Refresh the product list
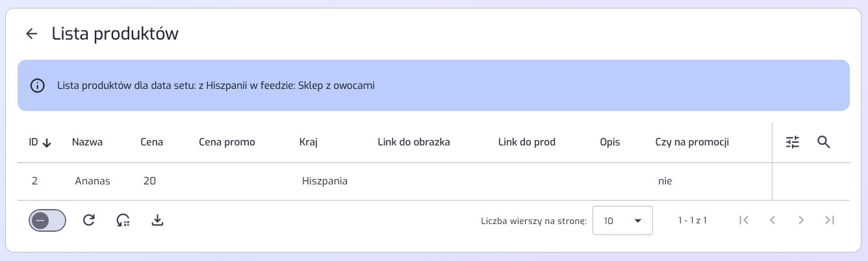This screenshot has width=868, height=261. click(89, 220)
